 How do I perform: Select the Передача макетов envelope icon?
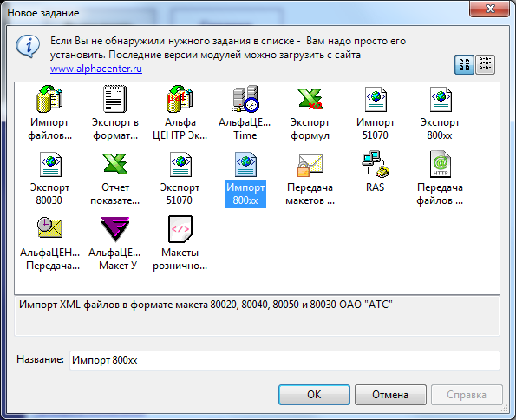click(310, 165)
